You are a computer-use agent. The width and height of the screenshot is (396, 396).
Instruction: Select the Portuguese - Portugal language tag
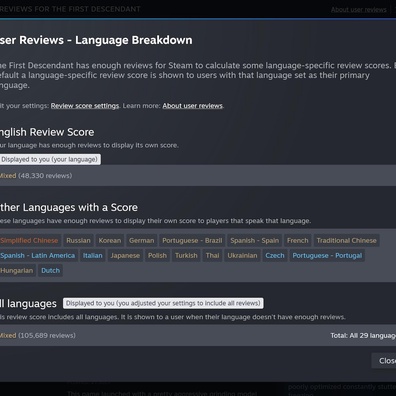327,255
